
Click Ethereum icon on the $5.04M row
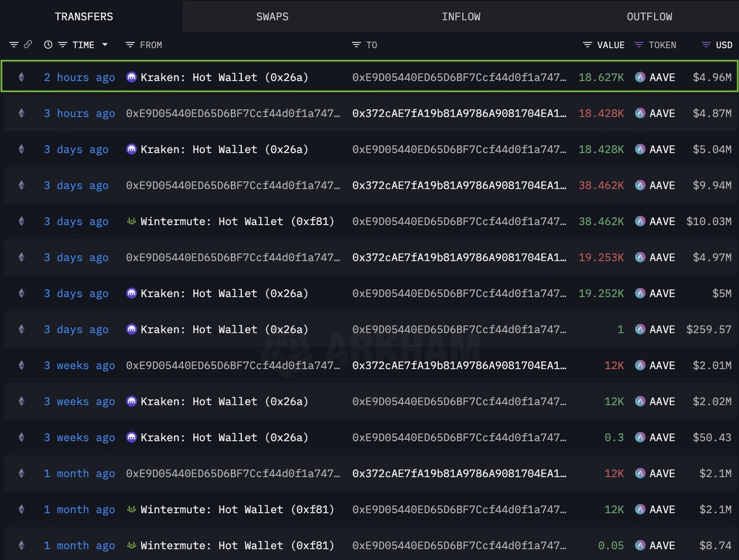pos(22,150)
